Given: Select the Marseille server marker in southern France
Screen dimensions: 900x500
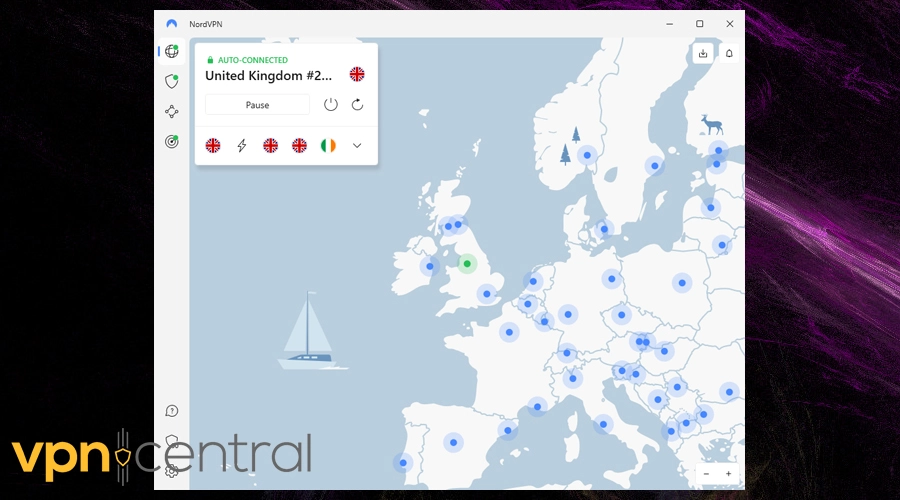Looking at the screenshot, I should [537, 407].
